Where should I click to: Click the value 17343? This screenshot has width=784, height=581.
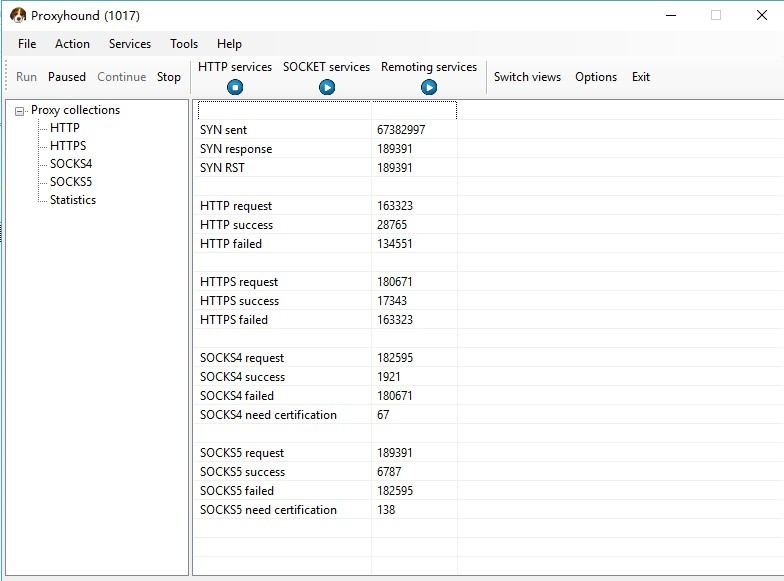392,301
